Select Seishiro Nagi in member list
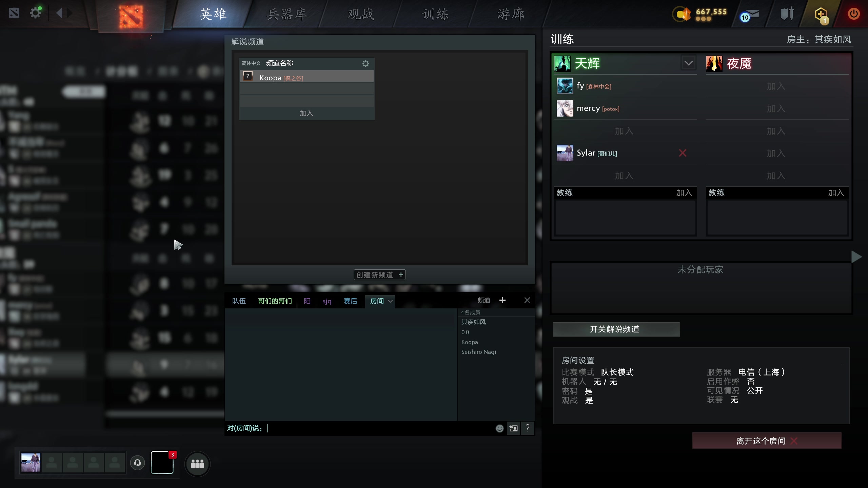 478,352
